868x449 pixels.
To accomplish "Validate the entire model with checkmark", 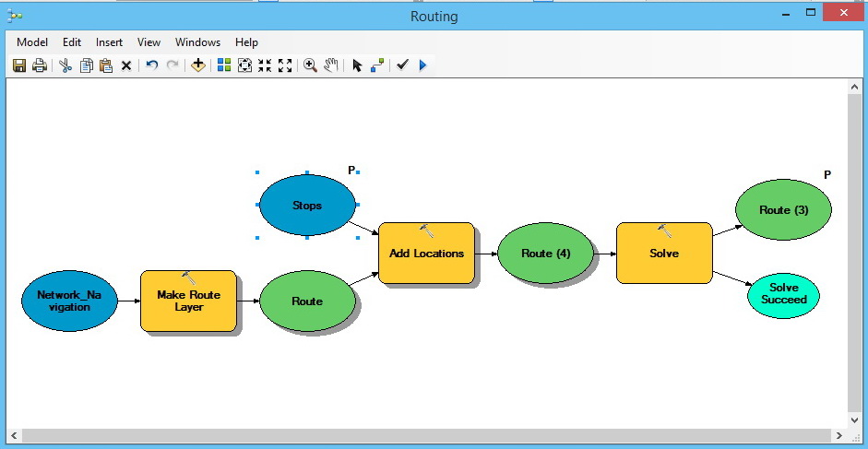I will click(x=402, y=65).
